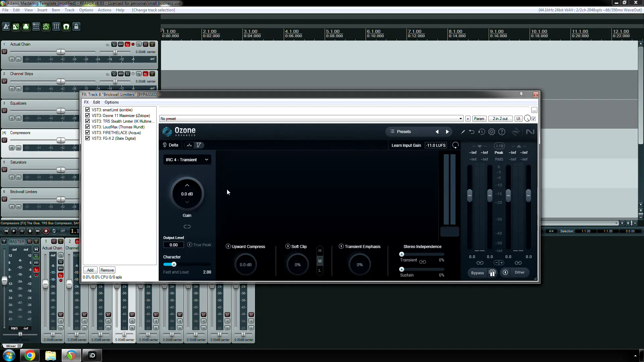
Task: Link Ozone output gain faders
Action: coord(518,263)
